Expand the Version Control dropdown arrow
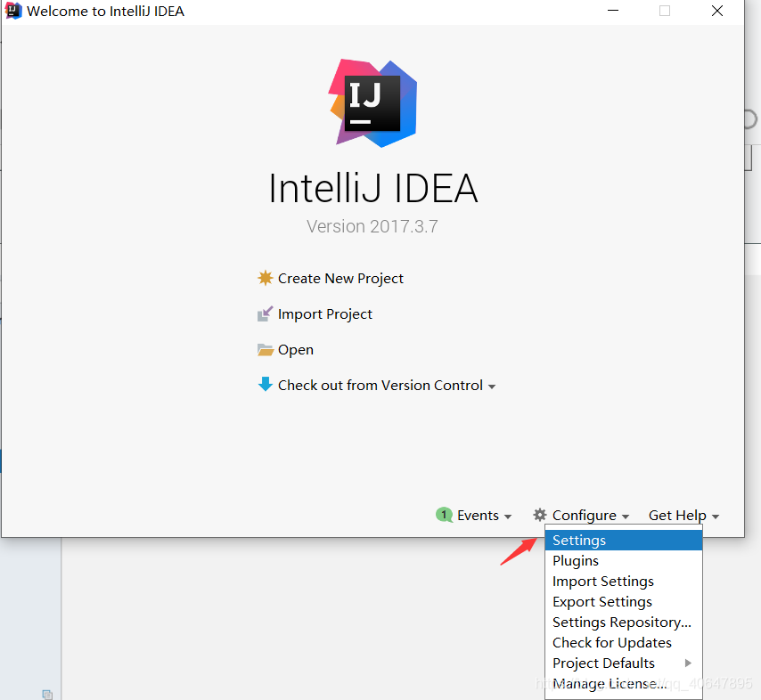Screen dimensions: 761x700 pos(492,387)
